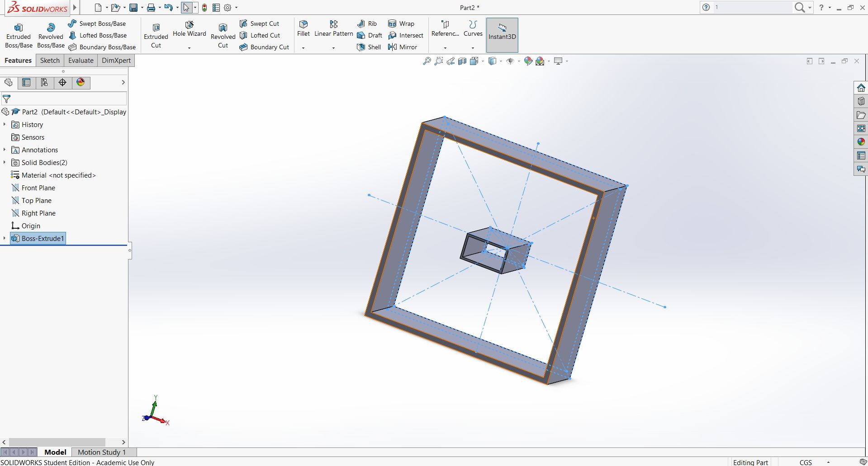Select the Rib feature tool
Screen dimensions: 868x466
click(x=367, y=24)
